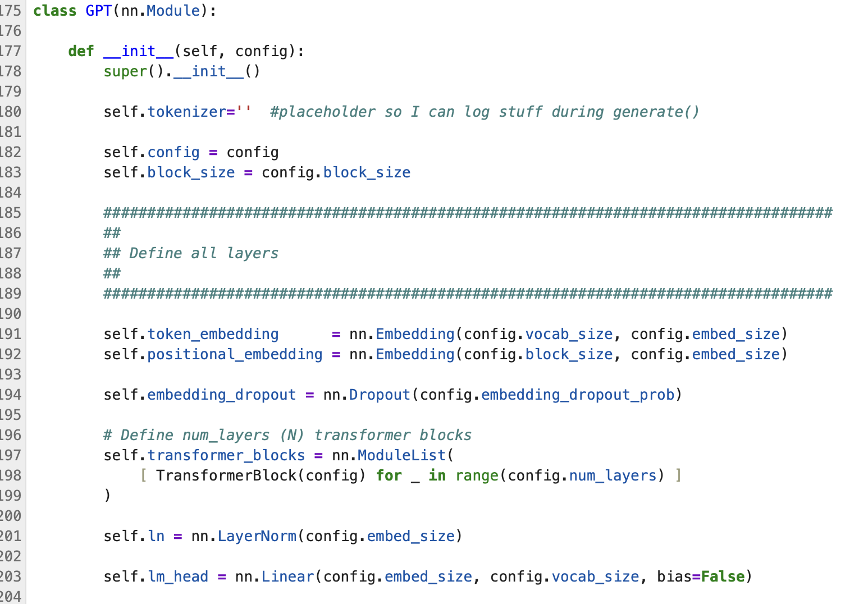868x604 pixels.
Task: Click "__init__" in the def line
Action: (139, 51)
